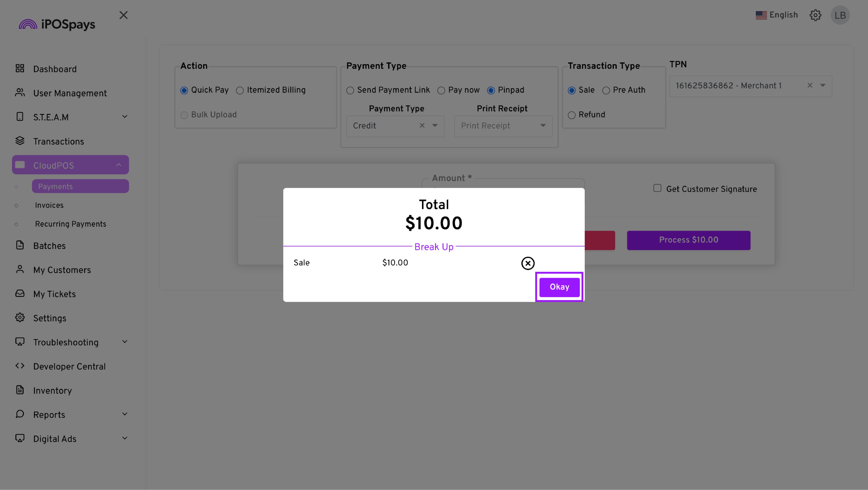868x490 pixels.
Task: Open Recurring Payments in the sidebar
Action: (x=71, y=224)
